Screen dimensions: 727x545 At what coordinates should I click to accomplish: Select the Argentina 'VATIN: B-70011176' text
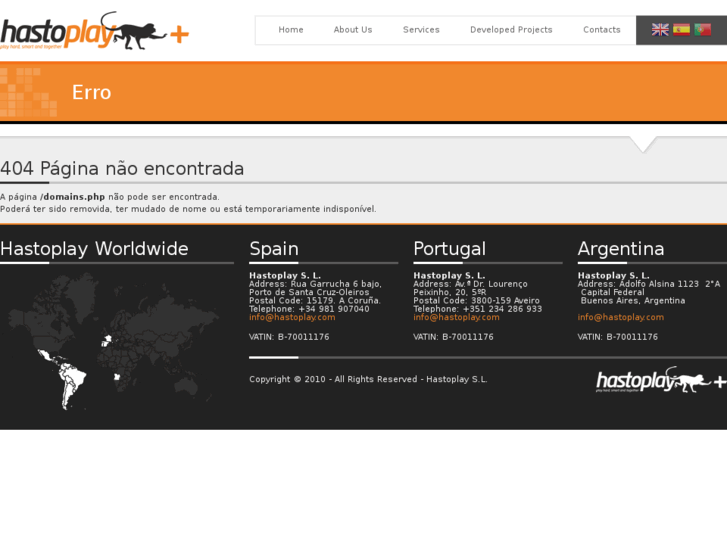[618, 337]
